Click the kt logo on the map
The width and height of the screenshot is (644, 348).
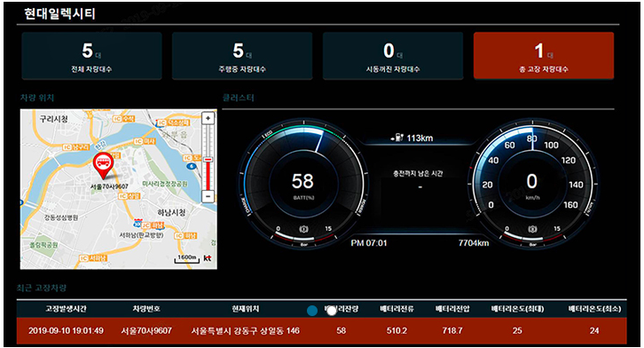[x=208, y=258]
